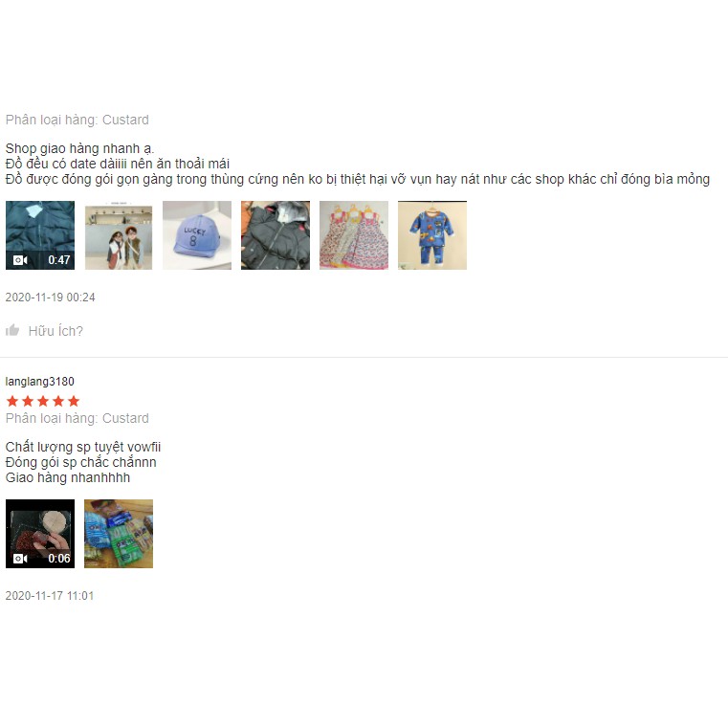Screen dimensions: 728x728
Task: Click the first review's Custard variation label
Action: (77, 120)
